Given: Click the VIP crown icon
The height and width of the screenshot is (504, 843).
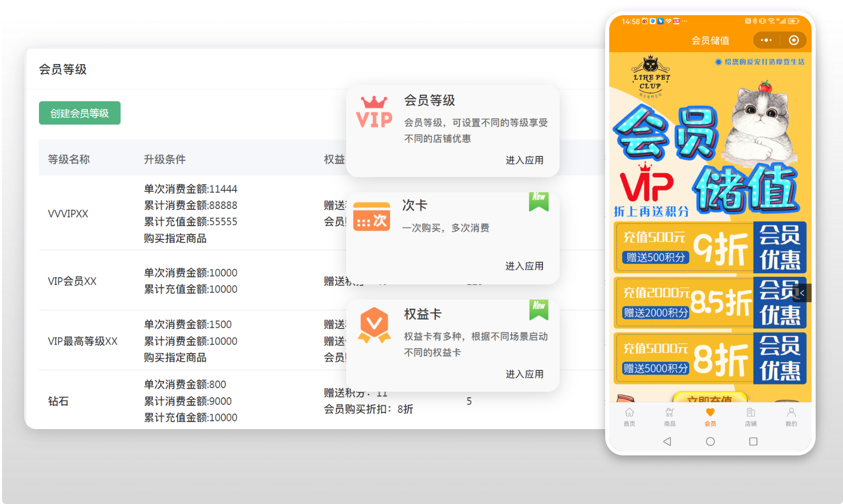Looking at the screenshot, I should pos(374,112).
